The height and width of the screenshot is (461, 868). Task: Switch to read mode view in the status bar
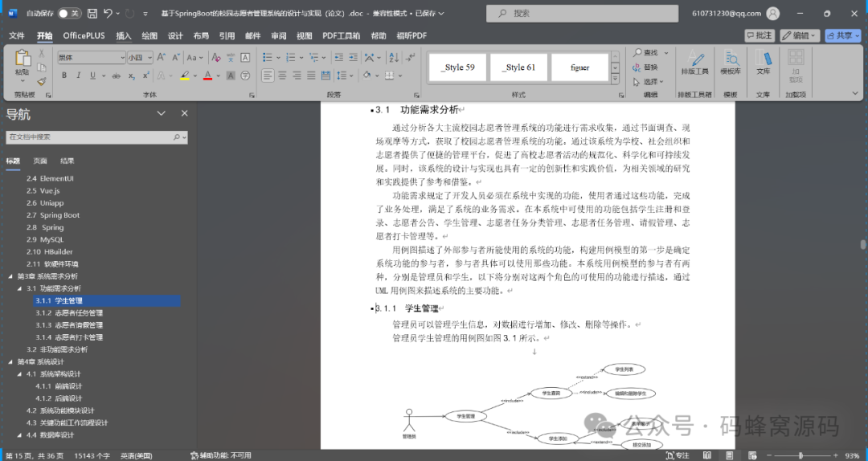[x=707, y=455]
